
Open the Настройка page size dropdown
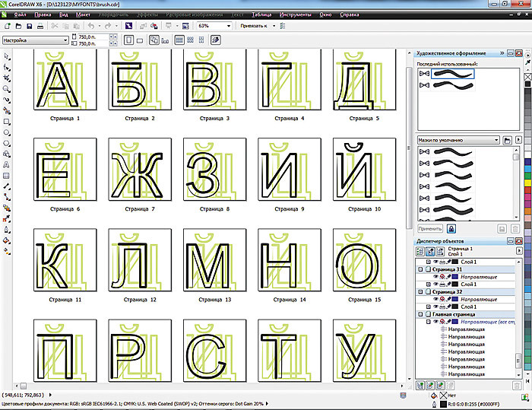[65, 40]
